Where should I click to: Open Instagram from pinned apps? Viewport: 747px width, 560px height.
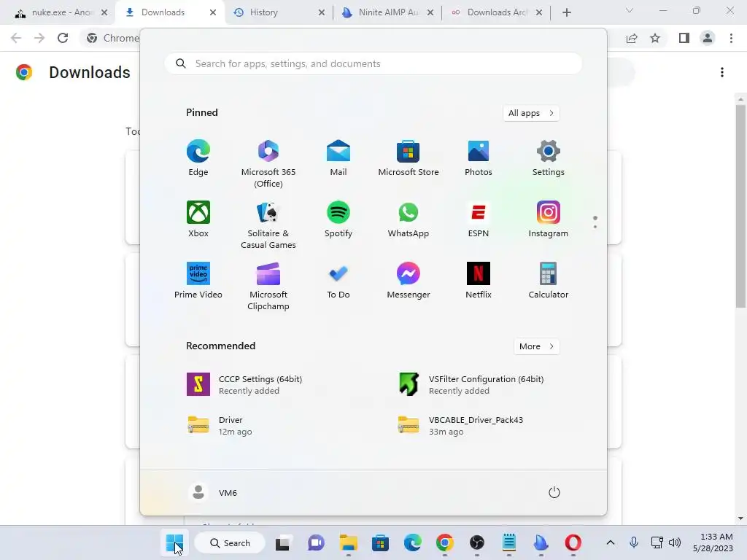(x=549, y=219)
